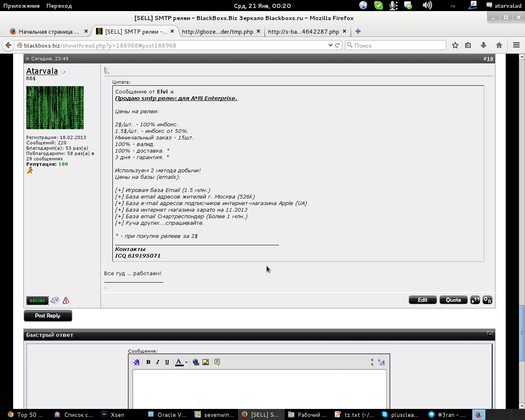525x420 pixels.
Task: Click the clock Срд, 21 Янв, 00:20
Action: pyautogui.click(x=262, y=6)
